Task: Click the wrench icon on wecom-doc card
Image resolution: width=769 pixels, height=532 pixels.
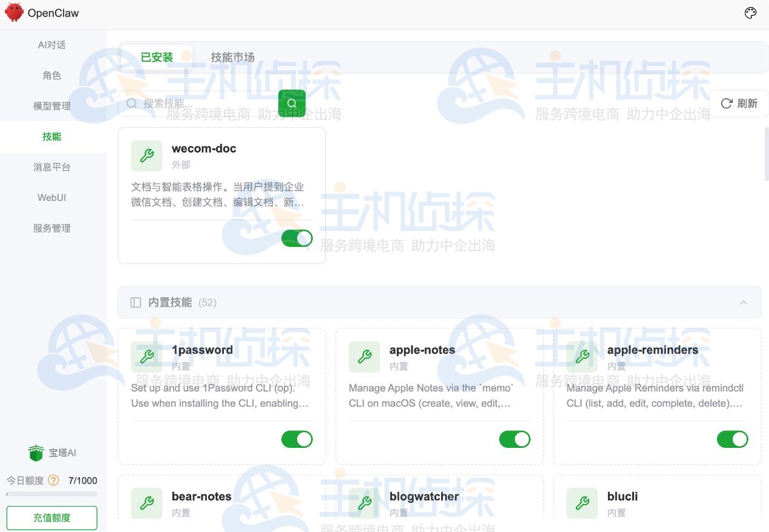Action: pyautogui.click(x=146, y=156)
